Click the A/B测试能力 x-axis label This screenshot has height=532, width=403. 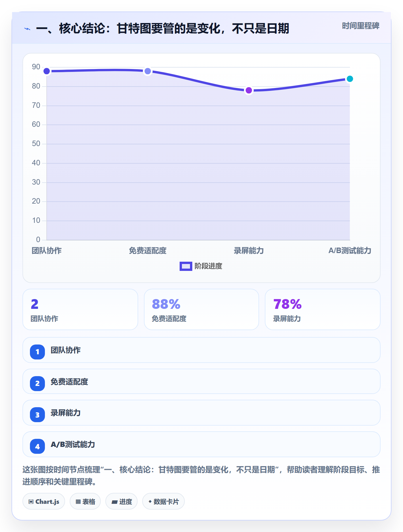pos(350,251)
